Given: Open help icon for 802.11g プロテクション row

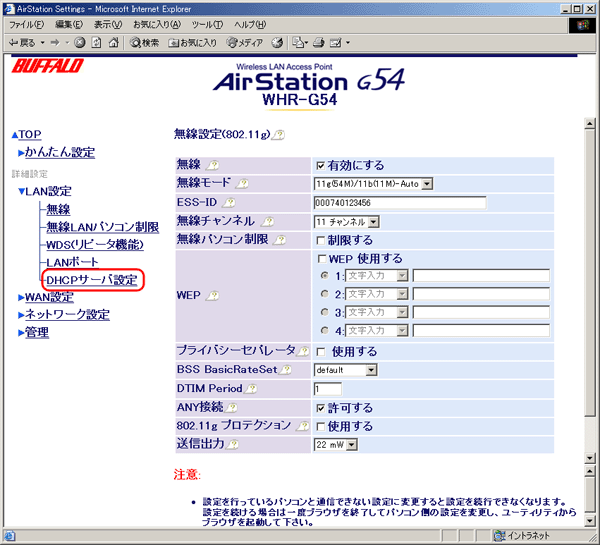Looking at the screenshot, I should pos(303,426).
